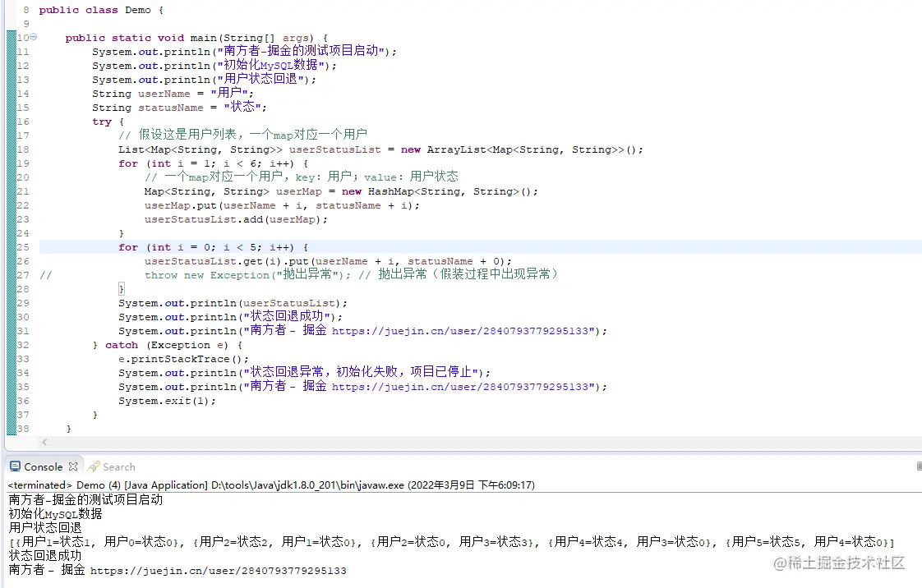Click line number 8 in the gutter
The height and width of the screenshot is (588, 922).
point(25,10)
